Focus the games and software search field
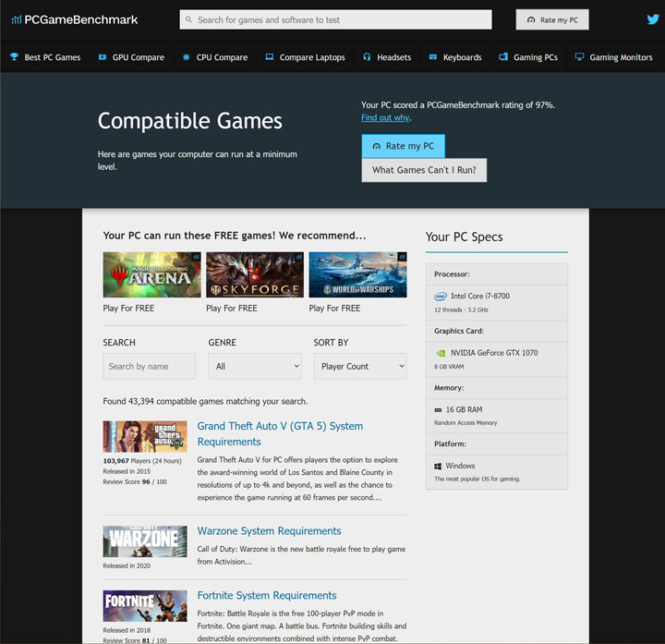Screen dimensions: 665x644 click(335, 20)
